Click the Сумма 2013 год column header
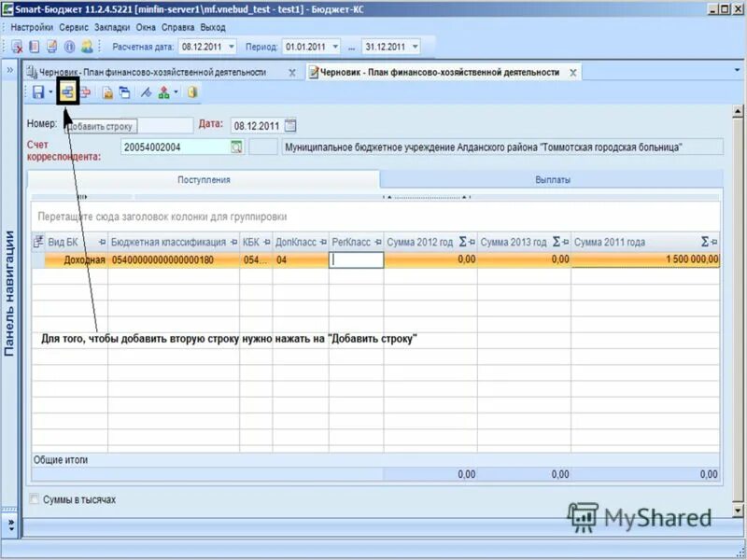This screenshot has width=747, height=560. coord(524,242)
